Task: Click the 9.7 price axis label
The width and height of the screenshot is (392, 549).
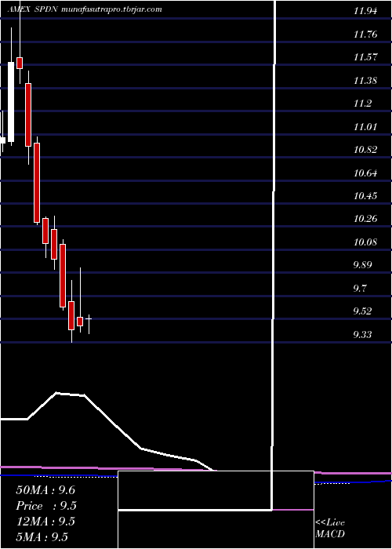Action: tap(360, 288)
